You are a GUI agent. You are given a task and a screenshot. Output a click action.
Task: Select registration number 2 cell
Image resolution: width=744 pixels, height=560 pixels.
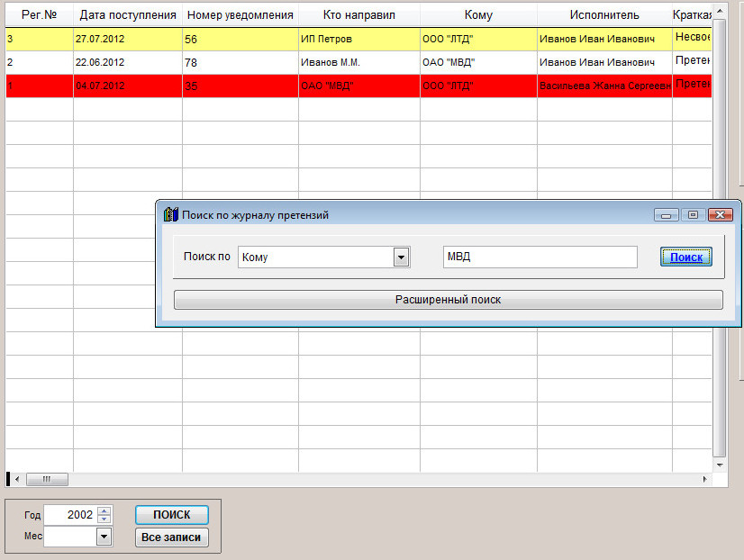click(x=40, y=62)
